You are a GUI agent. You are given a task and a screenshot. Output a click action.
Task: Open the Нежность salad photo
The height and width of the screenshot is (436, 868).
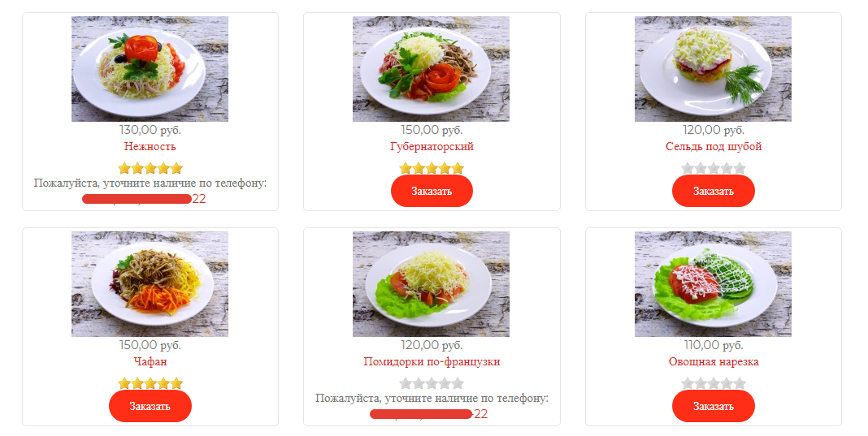[150, 69]
